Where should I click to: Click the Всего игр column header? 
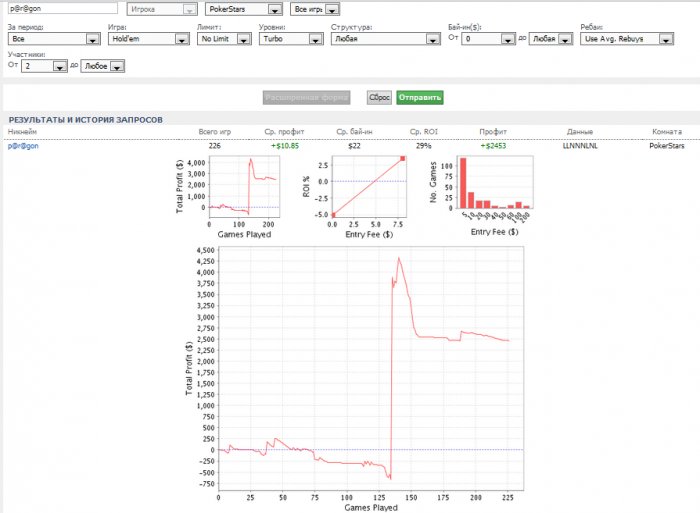pyautogui.click(x=215, y=132)
